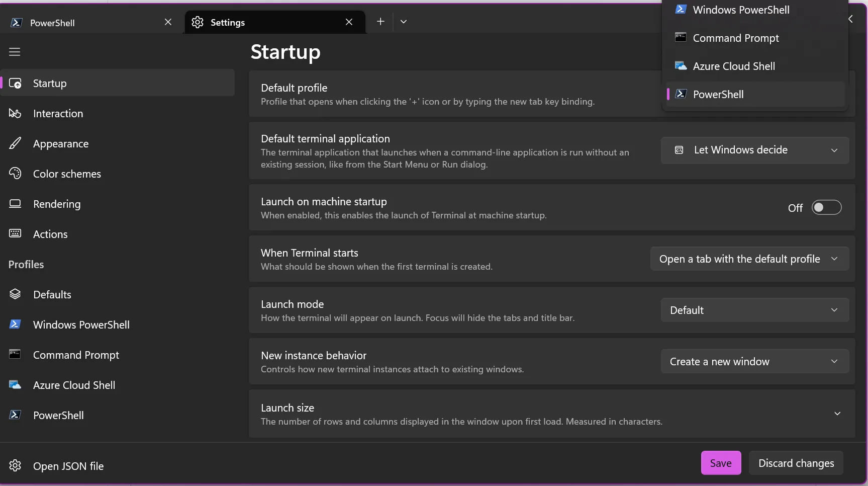
Task: Open Color schemes via the palette icon
Action: click(15, 174)
